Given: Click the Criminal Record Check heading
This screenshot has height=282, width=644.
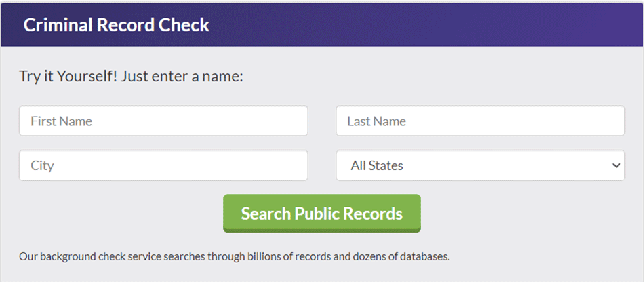Looking at the screenshot, I should coord(116,25).
